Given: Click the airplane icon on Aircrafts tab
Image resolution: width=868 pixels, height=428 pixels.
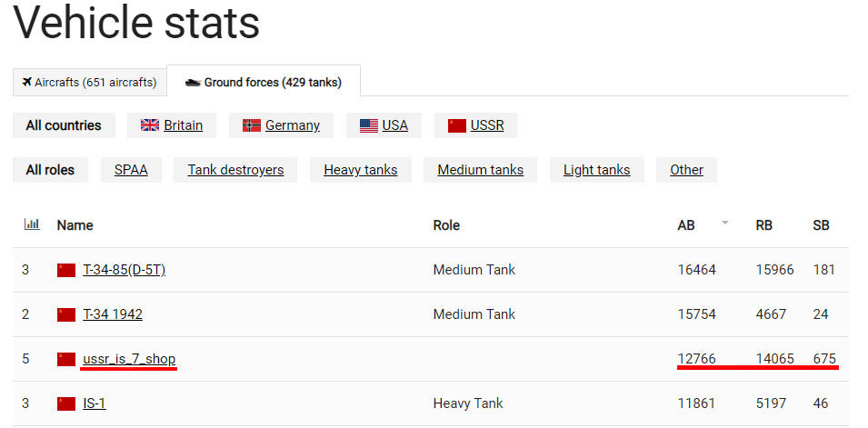Looking at the screenshot, I should pyautogui.click(x=27, y=82).
